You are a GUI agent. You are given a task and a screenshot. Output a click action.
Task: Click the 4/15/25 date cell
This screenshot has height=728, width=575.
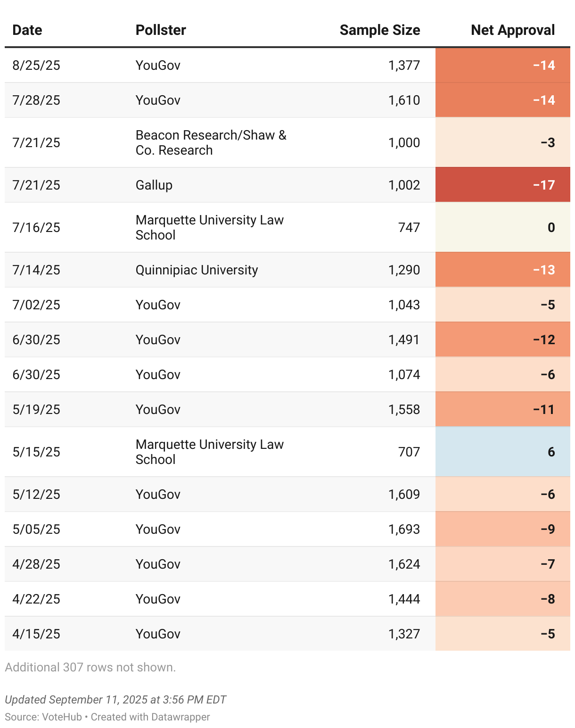click(36, 634)
